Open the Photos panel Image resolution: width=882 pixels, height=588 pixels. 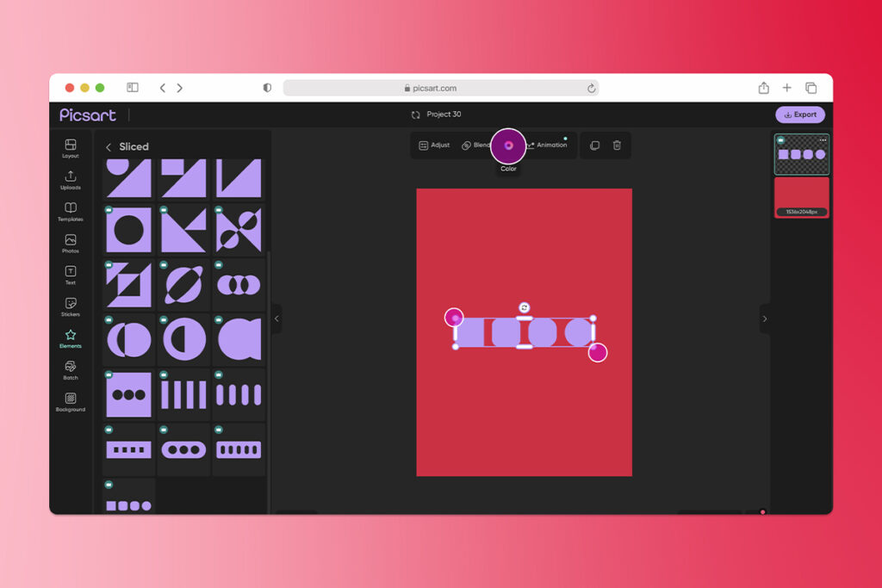click(71, 244)
